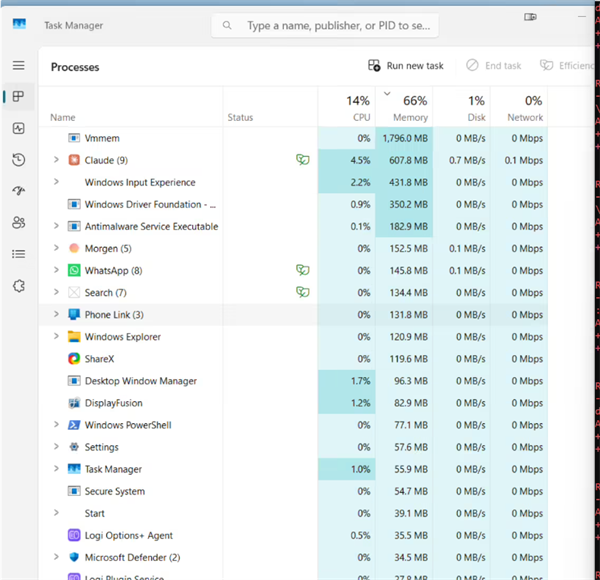Click the ShareX app icon

(x=74, y=359)
